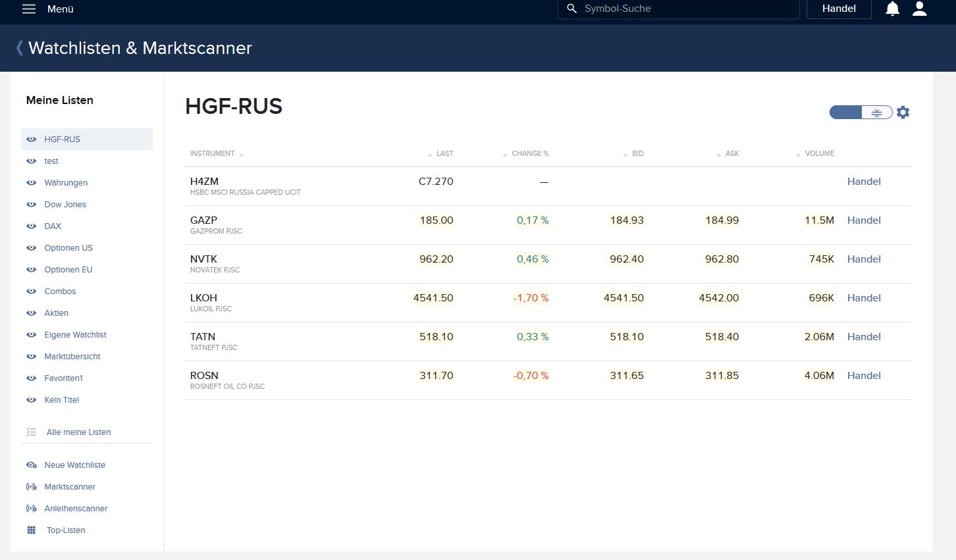The image size is (956, 560).
Task: Open the Top-Listen link
Action: [x=66, y=530]
